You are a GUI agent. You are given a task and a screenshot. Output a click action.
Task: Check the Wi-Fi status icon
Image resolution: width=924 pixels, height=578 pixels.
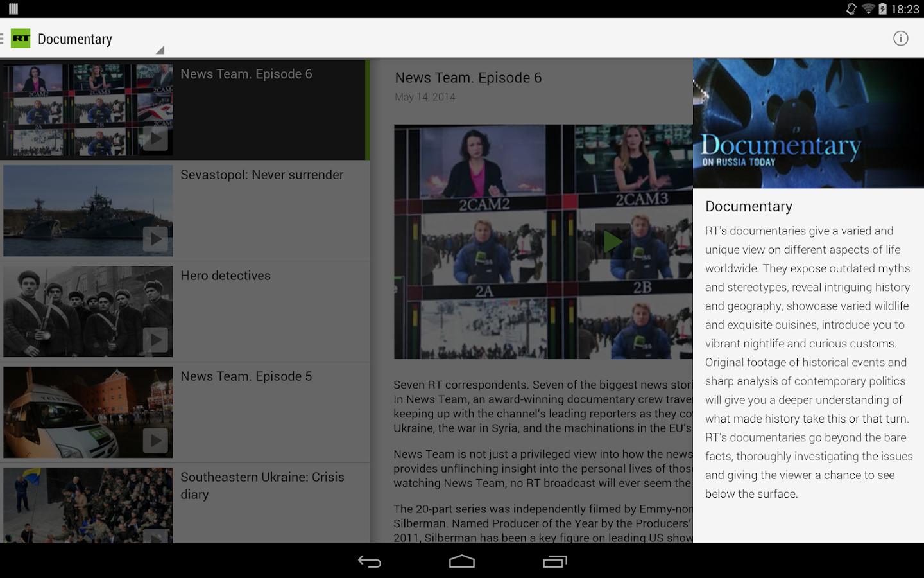[868, 9]
